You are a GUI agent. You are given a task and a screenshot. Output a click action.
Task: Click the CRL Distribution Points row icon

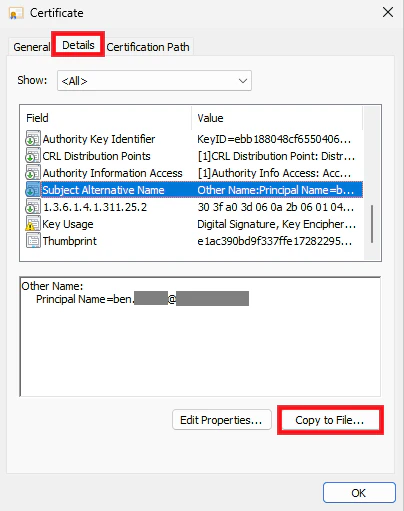33,156
